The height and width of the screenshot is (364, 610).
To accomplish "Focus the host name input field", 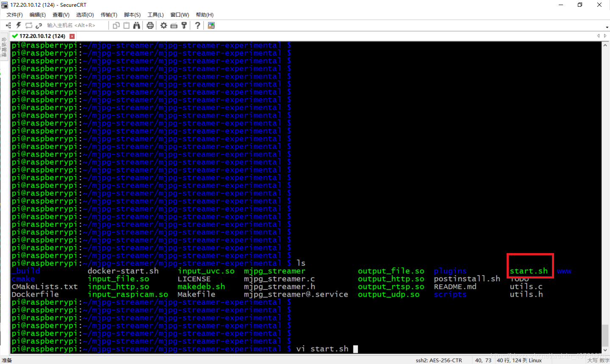I will pos(76,25).
